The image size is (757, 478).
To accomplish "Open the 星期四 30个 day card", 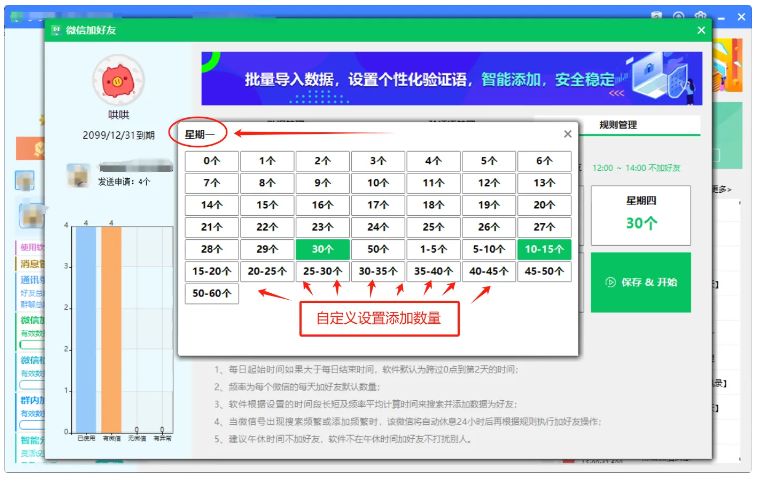I will tap(641, 215).
